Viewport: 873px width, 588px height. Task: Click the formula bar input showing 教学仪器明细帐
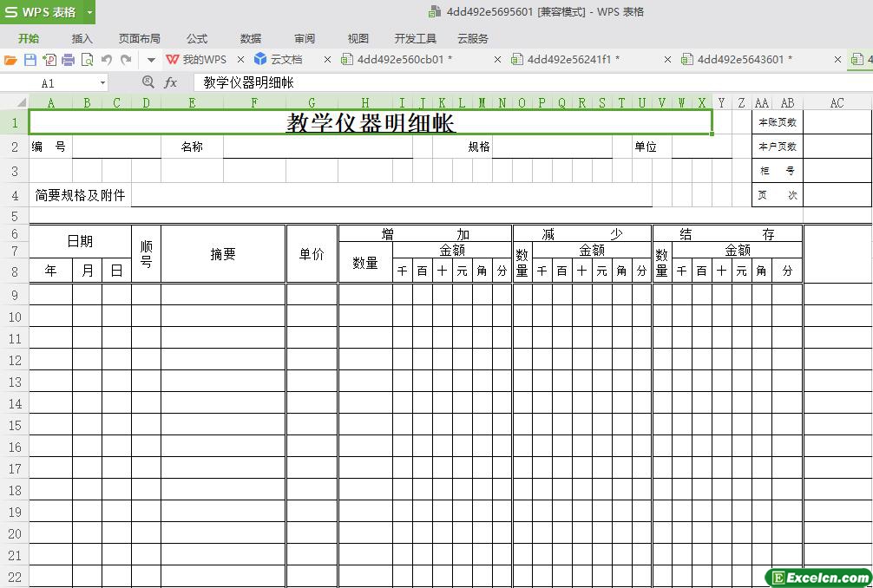coord(521,82)
